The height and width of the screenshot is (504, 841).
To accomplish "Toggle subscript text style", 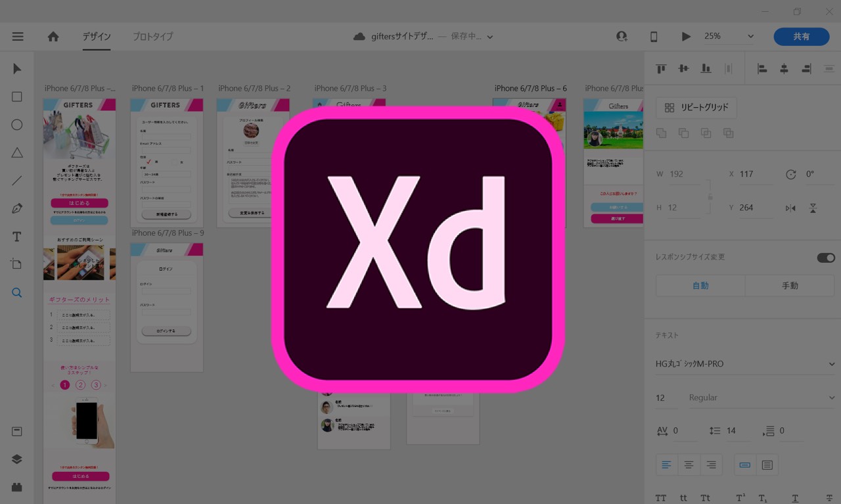I will (x=763, y=498).
